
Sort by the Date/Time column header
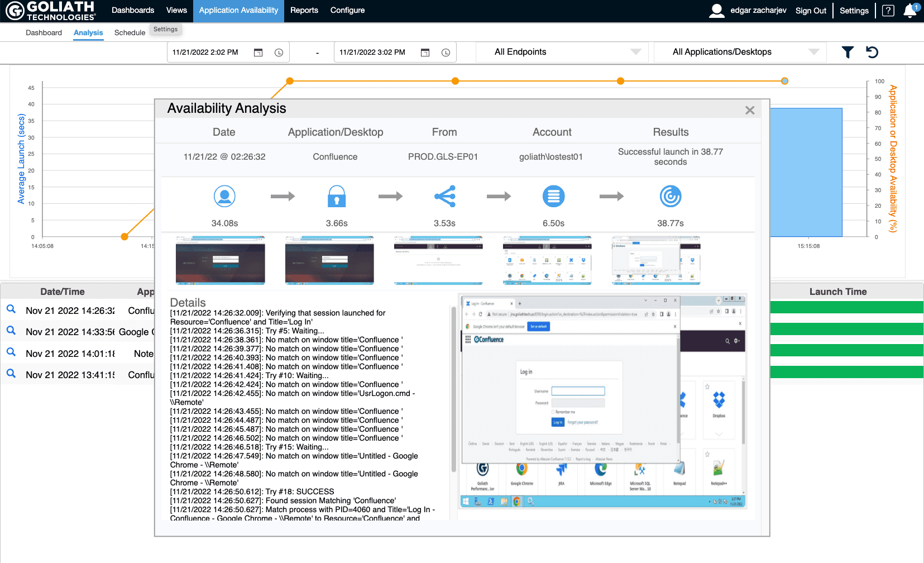[x=63, y=292]
